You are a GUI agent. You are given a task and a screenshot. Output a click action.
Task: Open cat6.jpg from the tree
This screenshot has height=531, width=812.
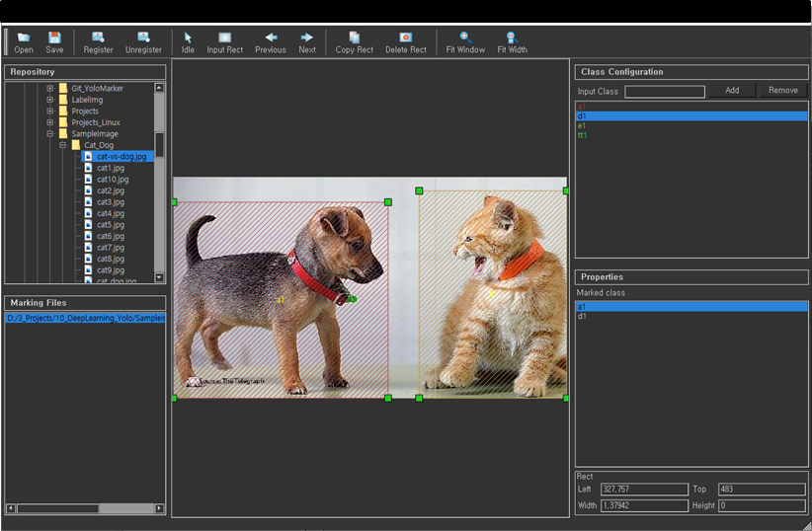(111, 236)
